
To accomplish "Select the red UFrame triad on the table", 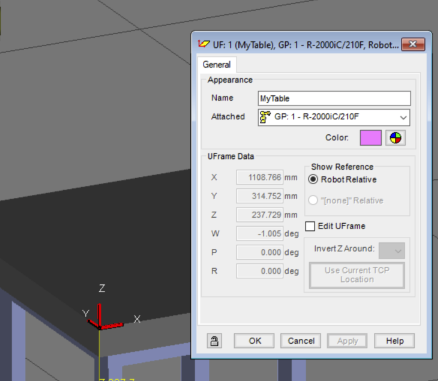I will (103, 319).
